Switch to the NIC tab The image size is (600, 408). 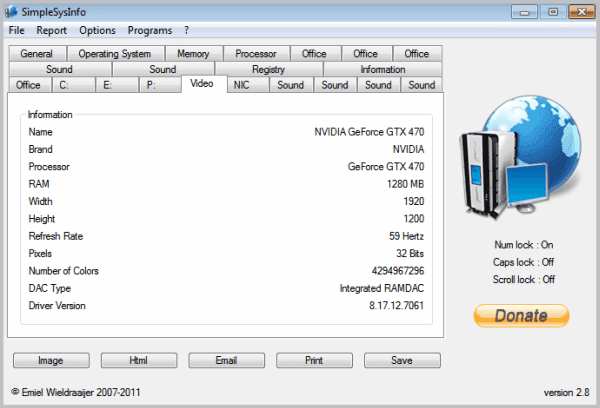(x=241, y=86)
